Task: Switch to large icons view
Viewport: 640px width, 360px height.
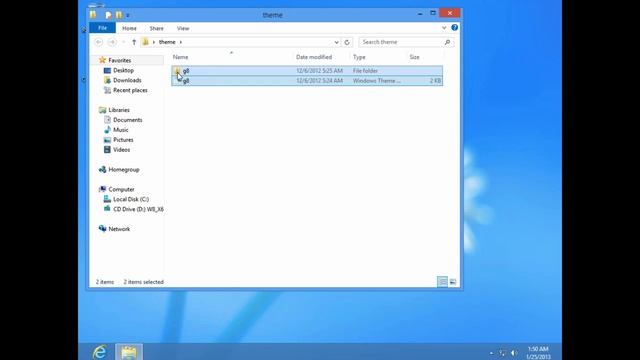Action: pos(453,282)
